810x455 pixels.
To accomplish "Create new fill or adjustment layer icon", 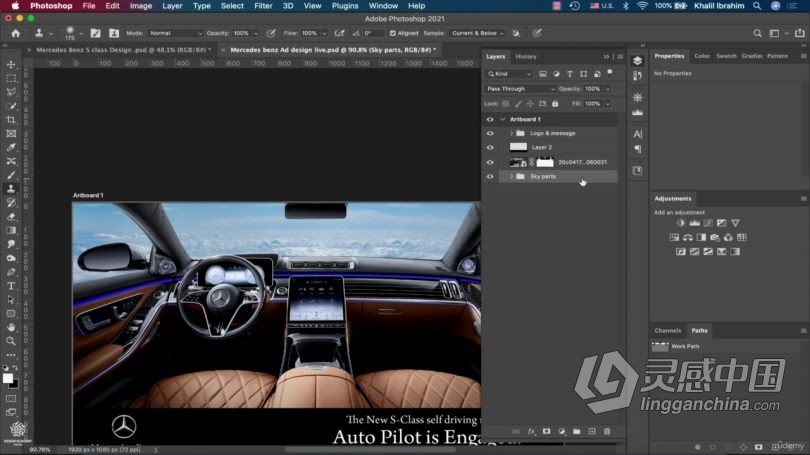I will point(562,431).
